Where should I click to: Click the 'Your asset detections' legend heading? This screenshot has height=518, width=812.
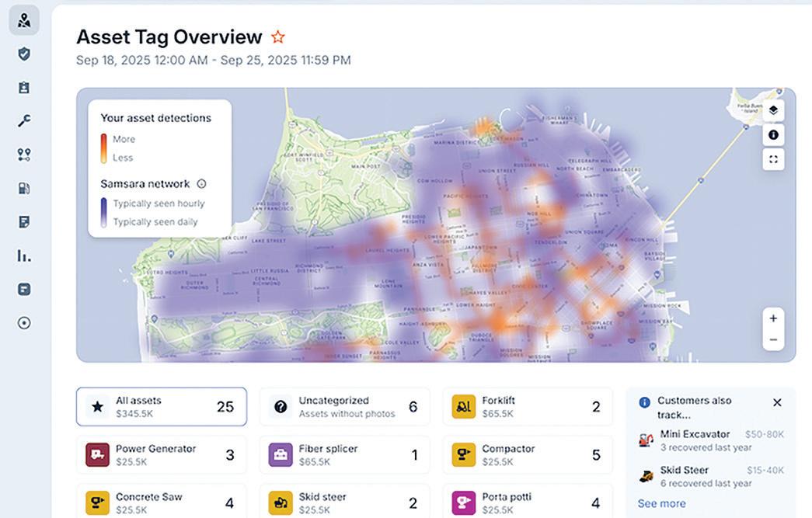pos(156,118)
